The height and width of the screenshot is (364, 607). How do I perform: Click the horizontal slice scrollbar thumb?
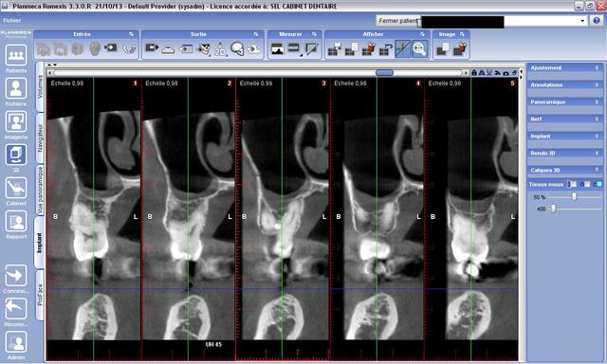[x=384, y=73]
